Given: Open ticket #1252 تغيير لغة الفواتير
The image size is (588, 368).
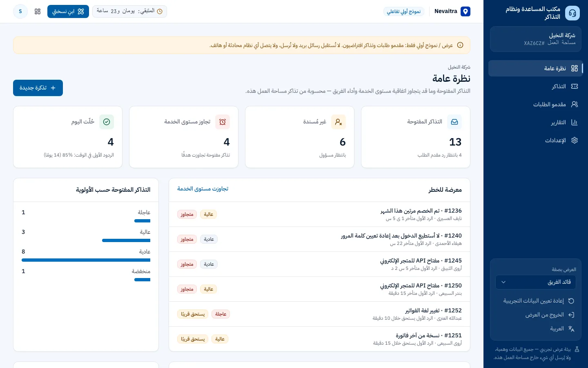Looking at the screenshot, I should pyautogui.click(x=319, y=314).
